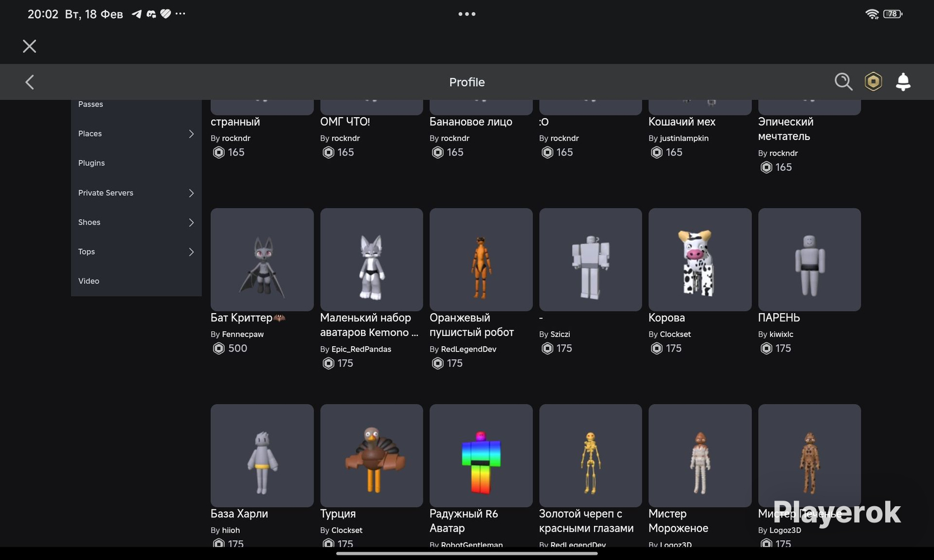Image resolution: width=934 pixels, height=560 pixels.
Task: Open RedLegendDev link under Оранжевый пушистый робот
Action: coord(468,349)
